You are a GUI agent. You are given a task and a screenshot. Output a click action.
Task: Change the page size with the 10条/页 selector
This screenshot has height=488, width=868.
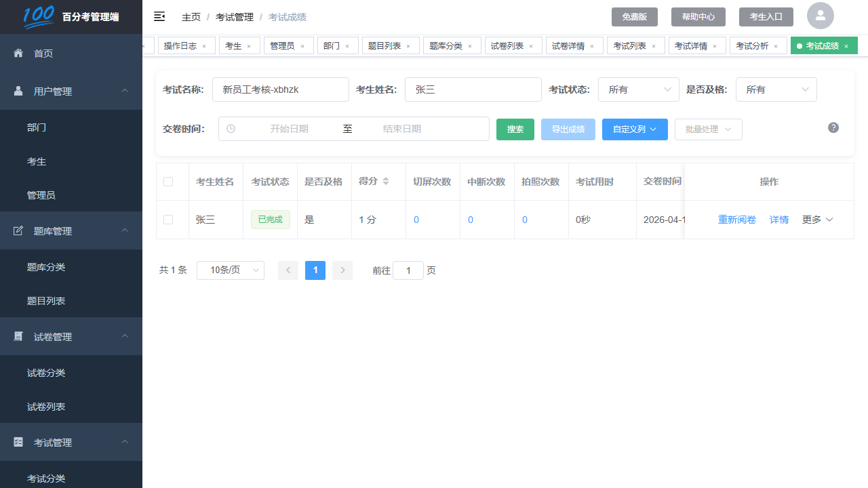pyautogui.click(x=231, y=270)
